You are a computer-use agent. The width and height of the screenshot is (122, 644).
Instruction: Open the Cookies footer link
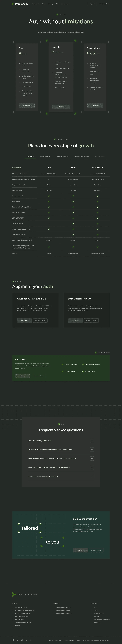pos(79,640)
